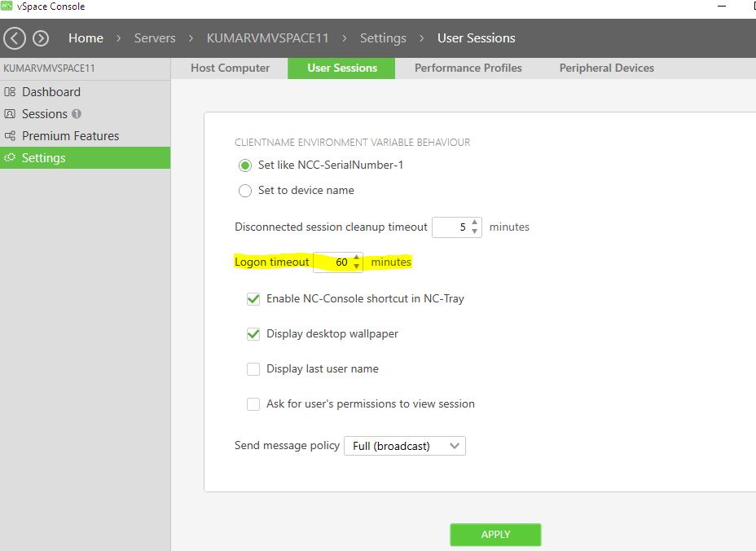756x551 pixels.
Task: Uncheck Display desktop wallpaper checkbox
Action: coord(253,334)
